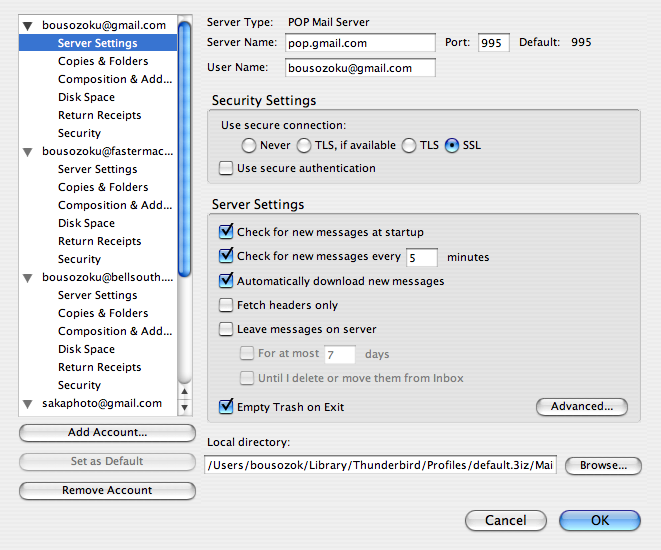The height and width of the screenshot is (550, 661).
Task: Collapse the bousozoku@gmail.com account tree
Action: [28, 26]
